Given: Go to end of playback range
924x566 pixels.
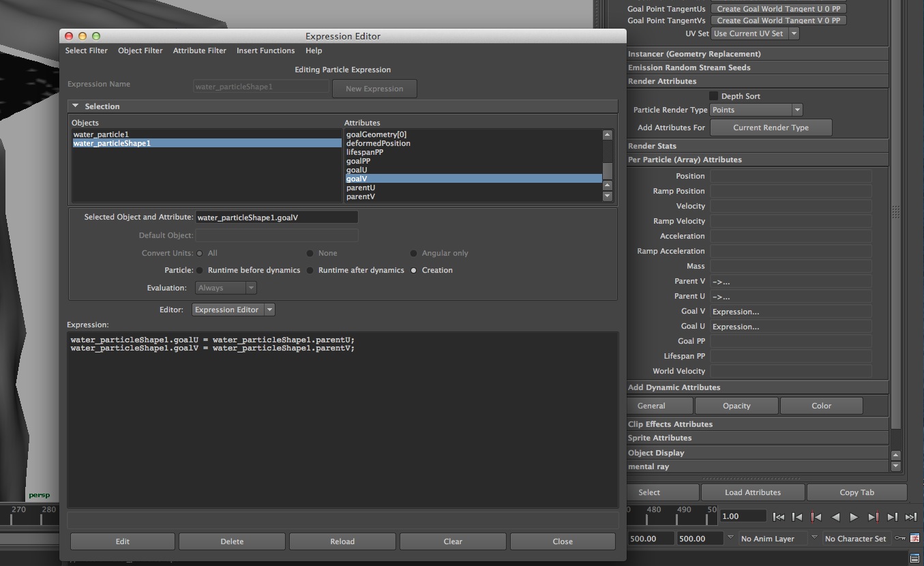Looking at the screenshot, I should coord(910,518).
